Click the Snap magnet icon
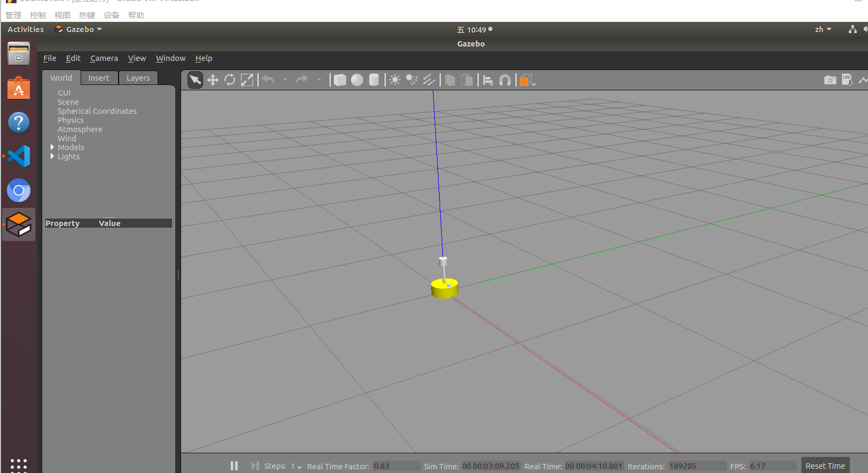This screenshot has width=868, height=473. coord(505,80)
